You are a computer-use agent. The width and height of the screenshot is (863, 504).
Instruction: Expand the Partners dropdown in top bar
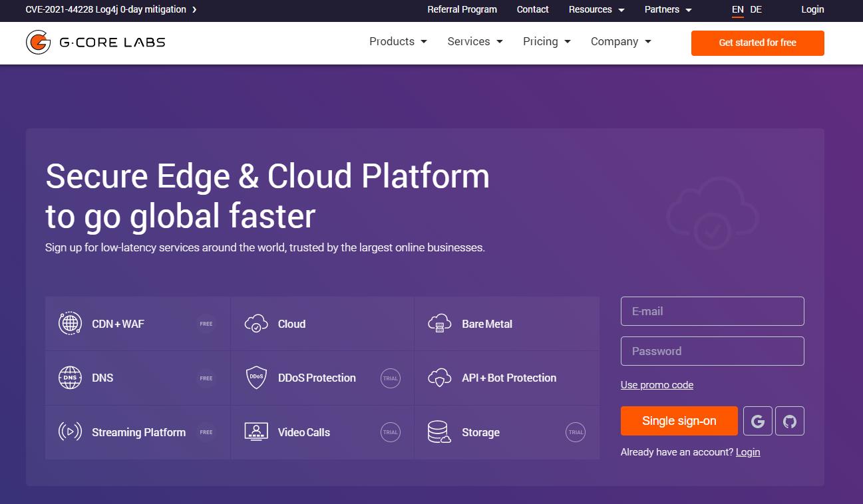tap(668, 9)
